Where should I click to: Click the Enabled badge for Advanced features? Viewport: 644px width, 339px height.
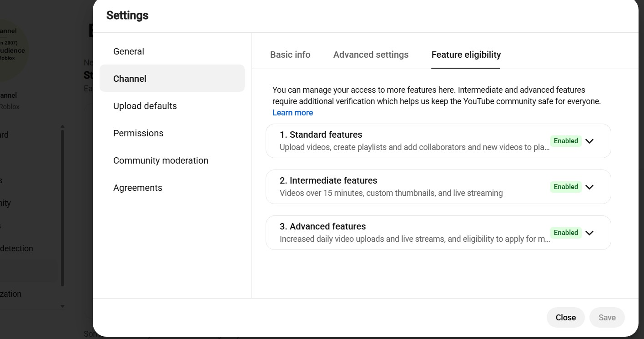[566, 233]
